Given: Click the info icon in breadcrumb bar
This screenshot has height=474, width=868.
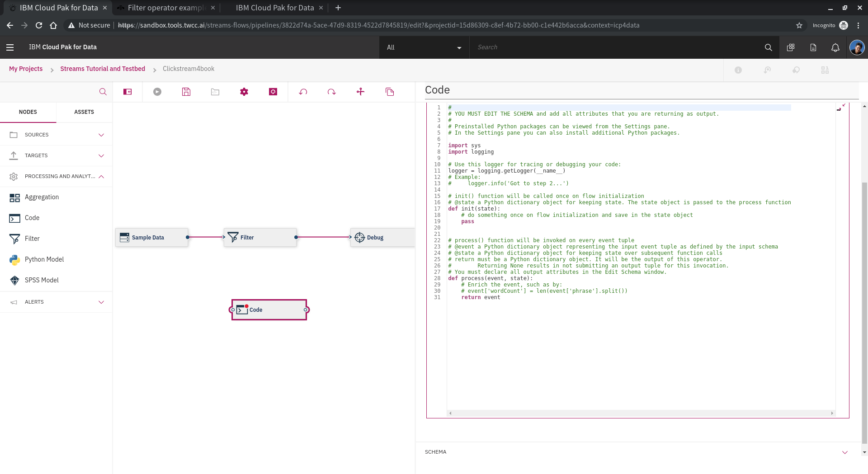Looking at the screenshot, I should pos(738,70).
